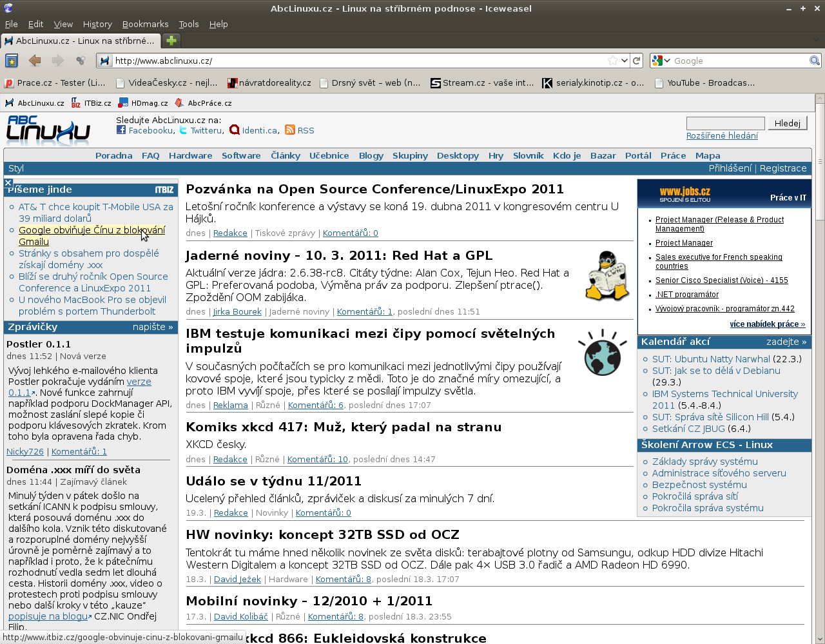The width and height of the screenshot is (825, 644).
Task: Click the Registrace link
Action: [783, 168]
